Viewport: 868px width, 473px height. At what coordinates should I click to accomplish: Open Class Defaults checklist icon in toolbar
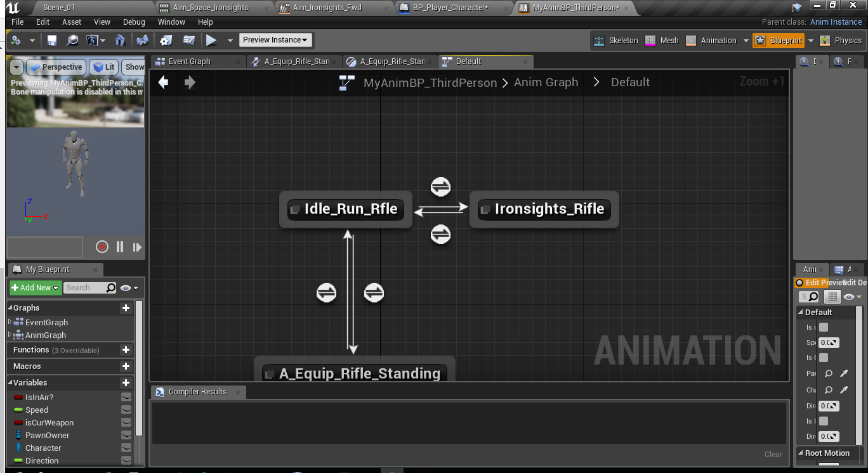(188, 41)
